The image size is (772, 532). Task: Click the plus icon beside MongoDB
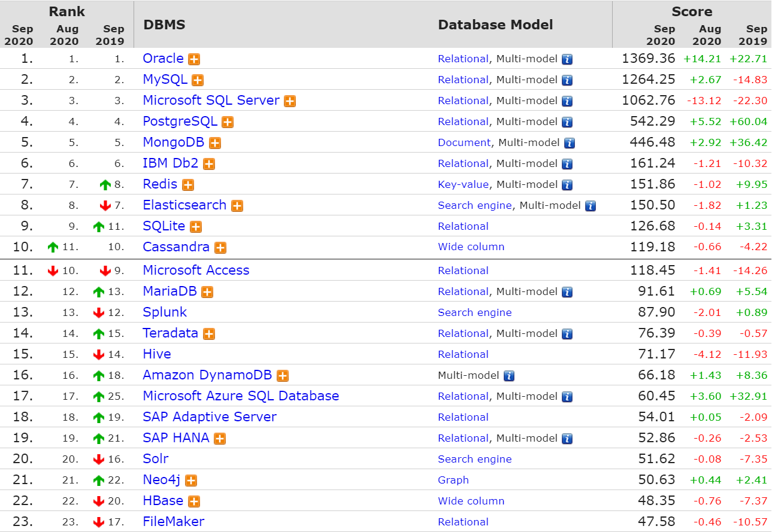[x=215, y=143]
